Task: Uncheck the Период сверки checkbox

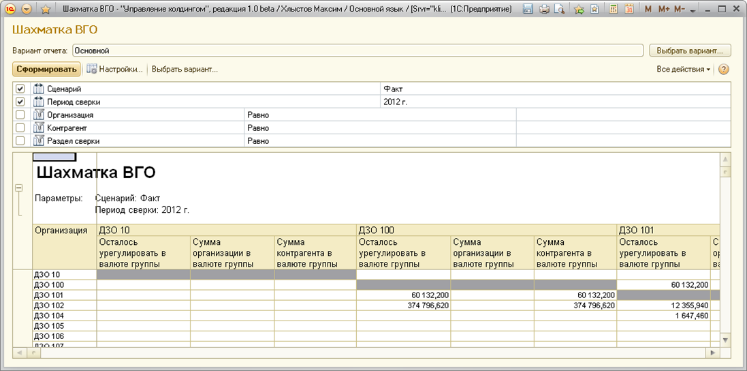Action: tap(20, 101)
